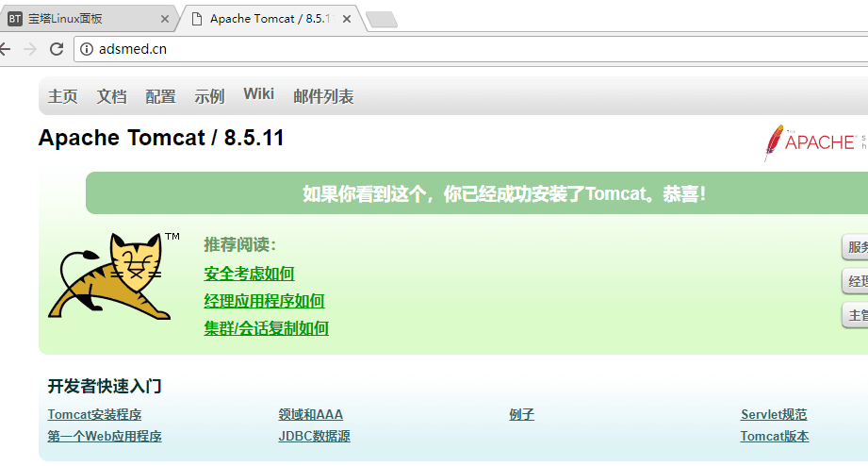This screenshot has height=466, width=868.
Task: Open the 领域和AAA link
Action: click(x=311, y=414)
